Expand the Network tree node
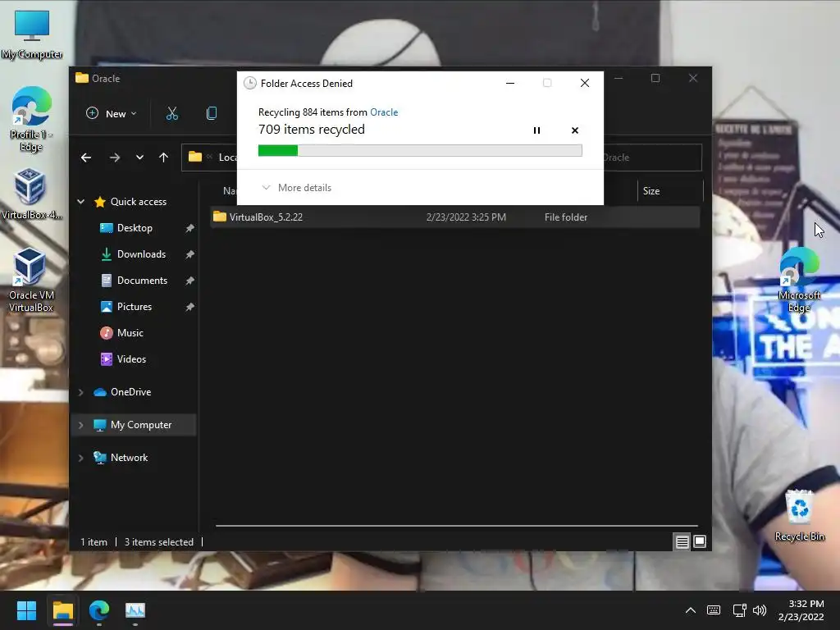 click(x=81, y=458)
